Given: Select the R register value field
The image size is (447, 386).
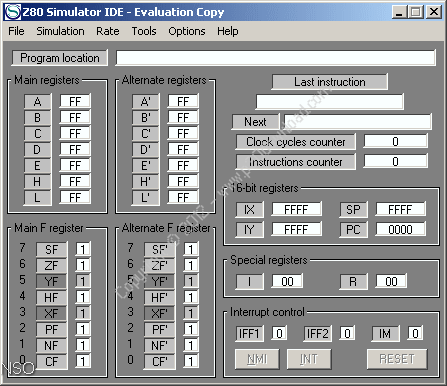Looking at the screenshot, I should [x=391, y=281].
